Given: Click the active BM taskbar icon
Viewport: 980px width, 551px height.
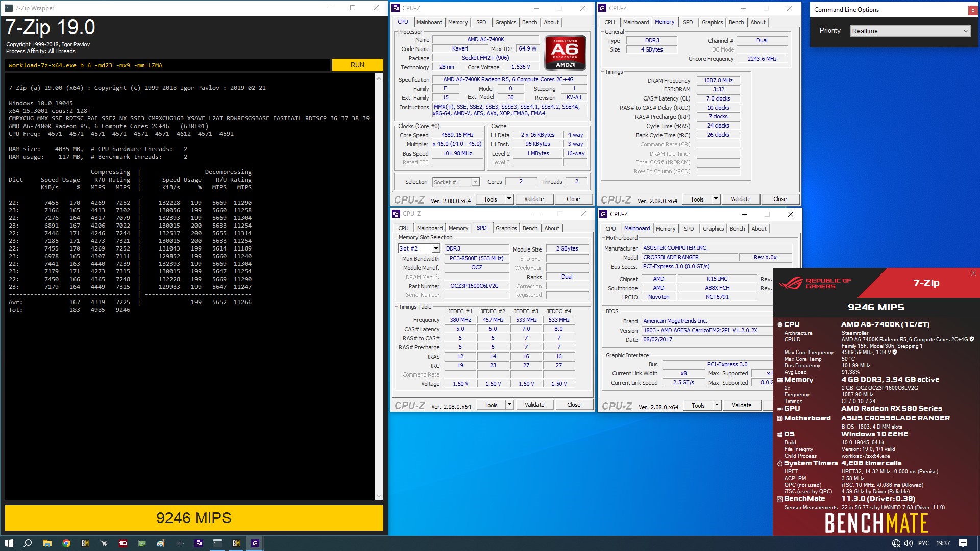Looking at the screenshot, I should (236, 543).
